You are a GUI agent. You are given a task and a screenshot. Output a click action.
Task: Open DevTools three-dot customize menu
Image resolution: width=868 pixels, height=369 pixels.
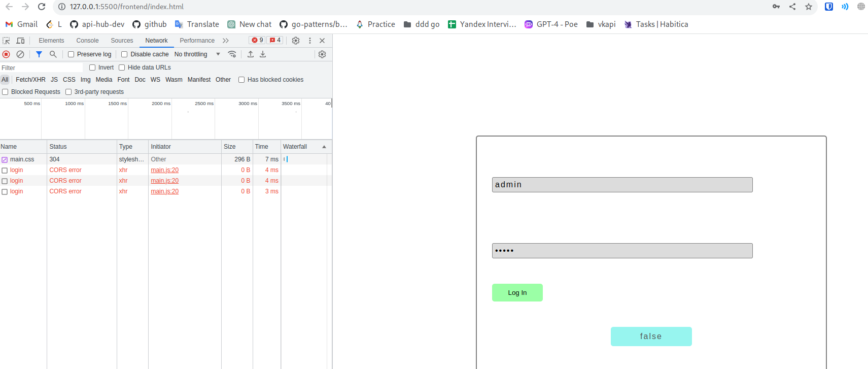(310, 41)
